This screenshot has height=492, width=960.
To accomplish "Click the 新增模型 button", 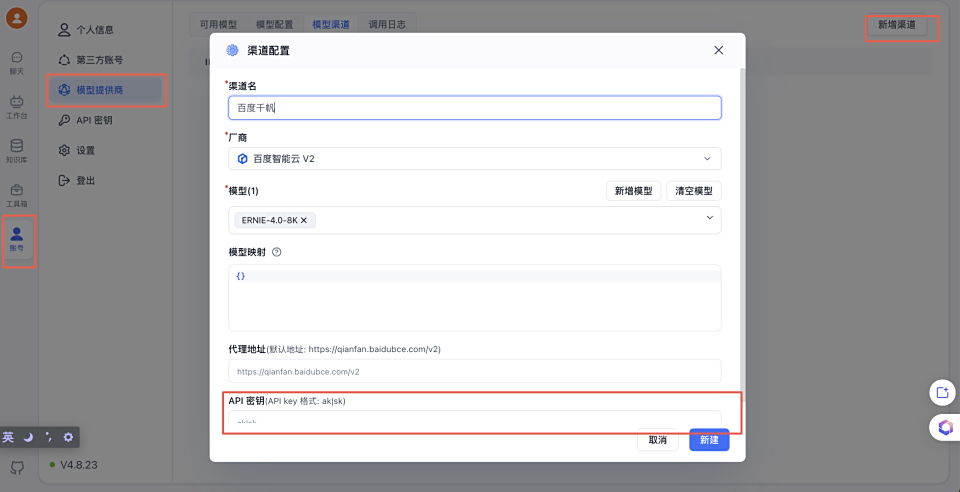I will [634, 190].
